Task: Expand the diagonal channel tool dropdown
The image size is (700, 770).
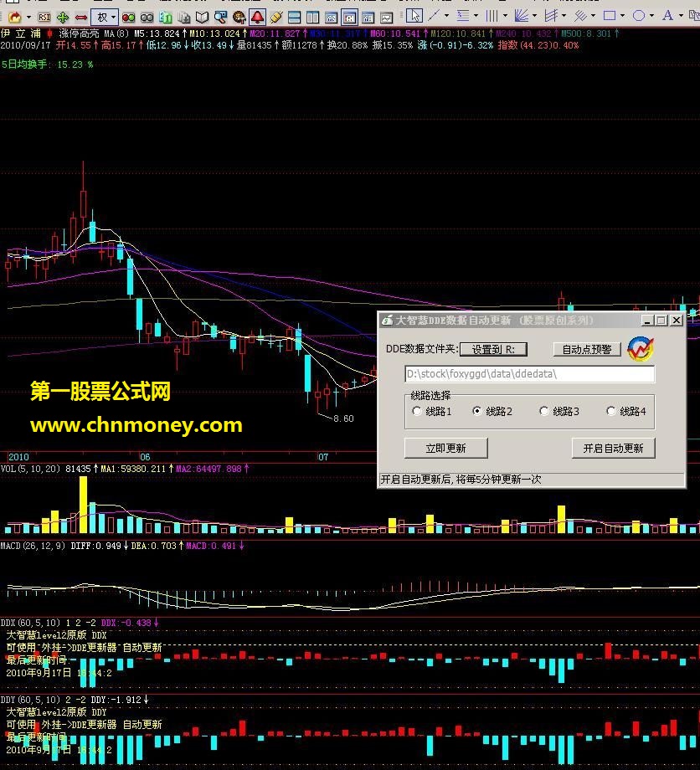Action: (593, 16)
